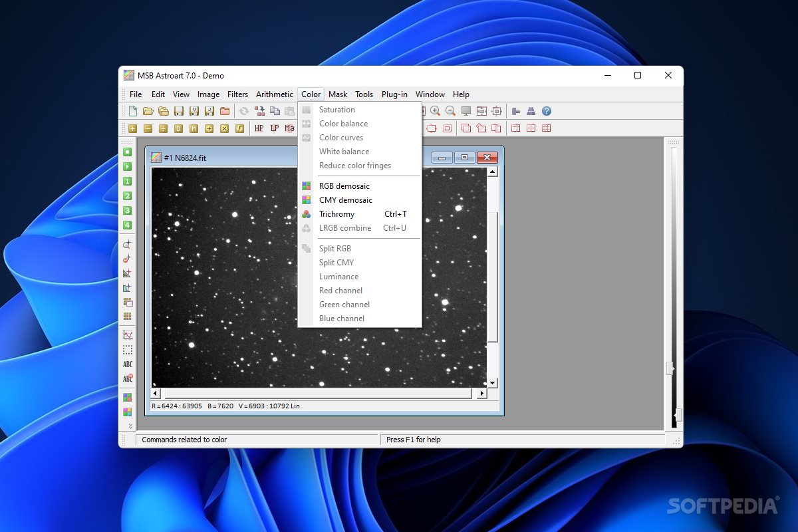Open the Tools menu
798x532 pixels.
(x=364, y=94)
